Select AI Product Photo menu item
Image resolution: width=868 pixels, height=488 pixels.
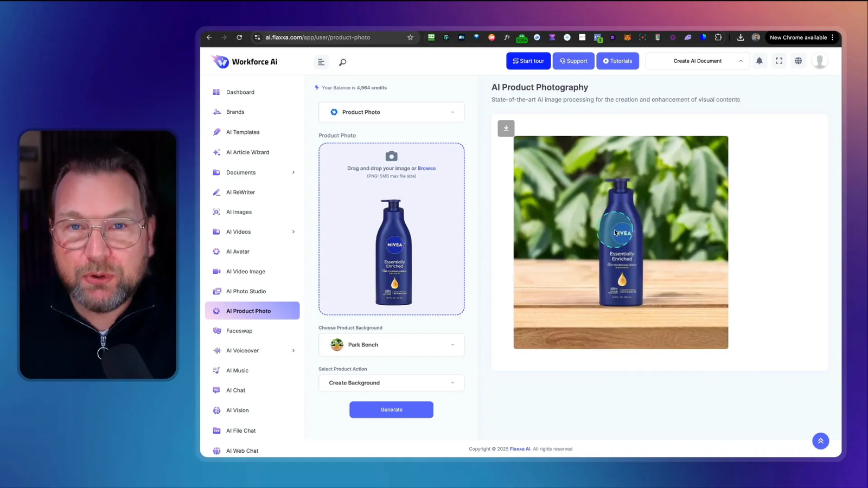coord(252,311)
